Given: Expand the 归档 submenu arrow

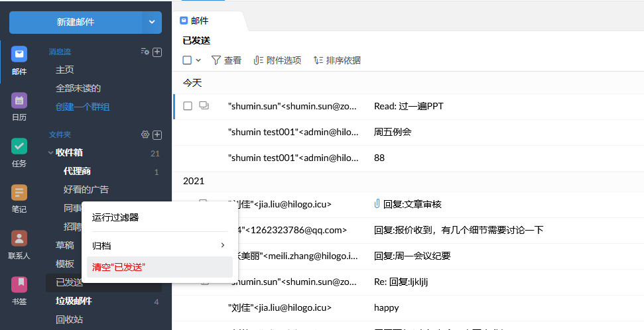Looking at the screenshot, I should click(223, 245).
